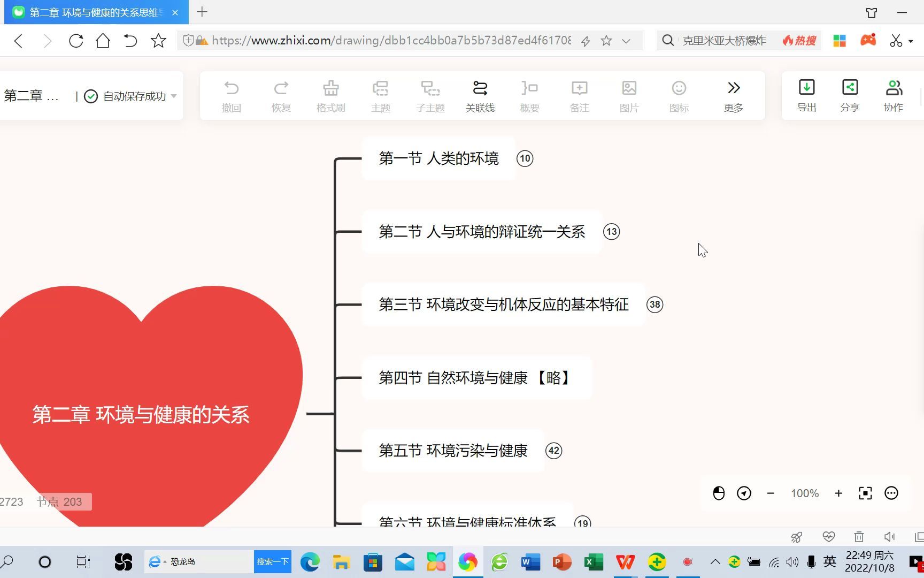Bookmark page with the star beside home
Screen dimensions: 924x578
(158, 41)
